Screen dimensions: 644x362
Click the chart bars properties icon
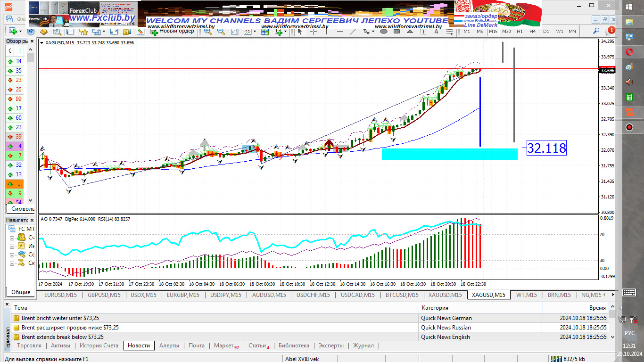pos(234,32)
